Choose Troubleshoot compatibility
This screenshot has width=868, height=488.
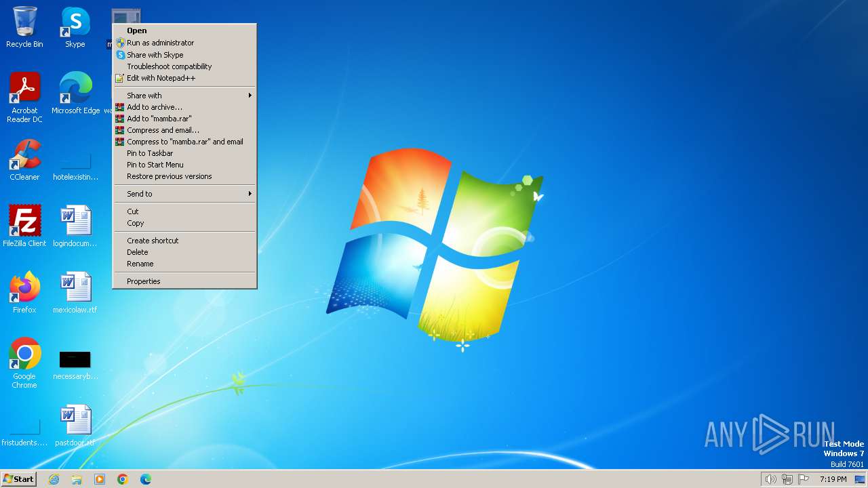coord(184,66)
